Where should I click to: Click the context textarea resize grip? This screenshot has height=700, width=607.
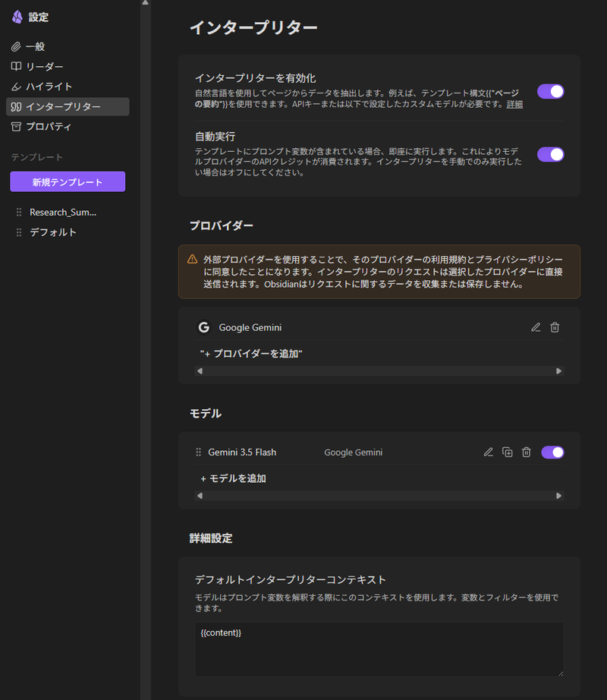click(x=561, y=673)
